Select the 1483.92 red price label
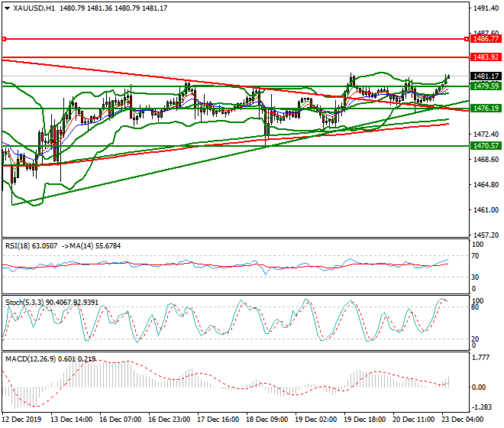Screen dimensions: 504x428 (x=486, y=57)
